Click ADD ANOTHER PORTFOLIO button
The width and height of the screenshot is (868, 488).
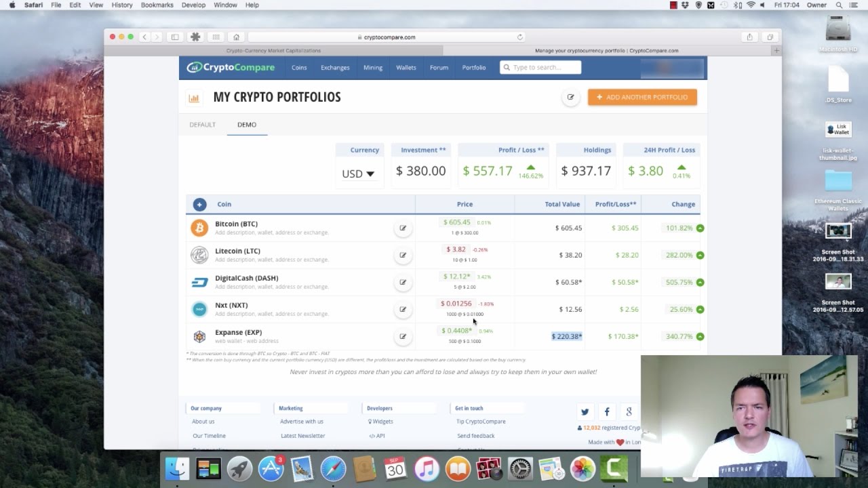click(642, 97)
